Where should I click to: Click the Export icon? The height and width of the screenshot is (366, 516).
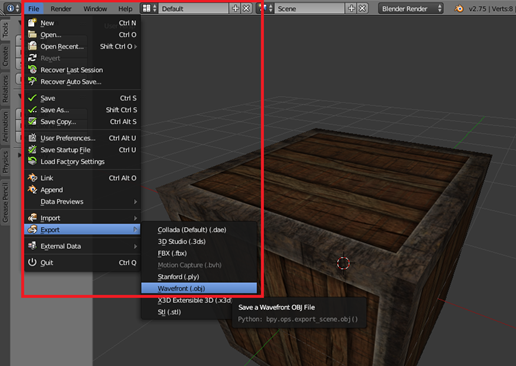click(x=32, y=229)
